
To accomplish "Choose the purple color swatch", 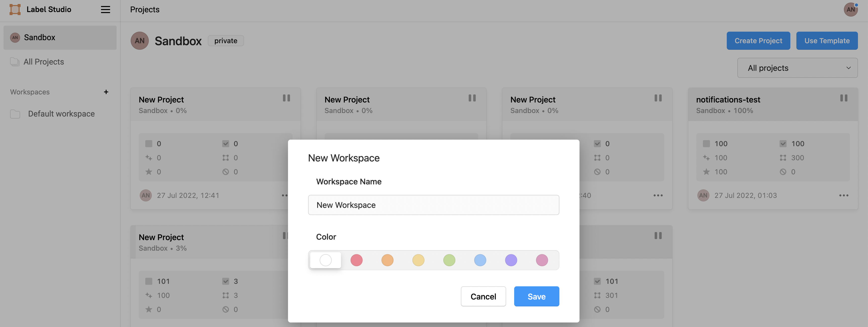I will point(511,260).
